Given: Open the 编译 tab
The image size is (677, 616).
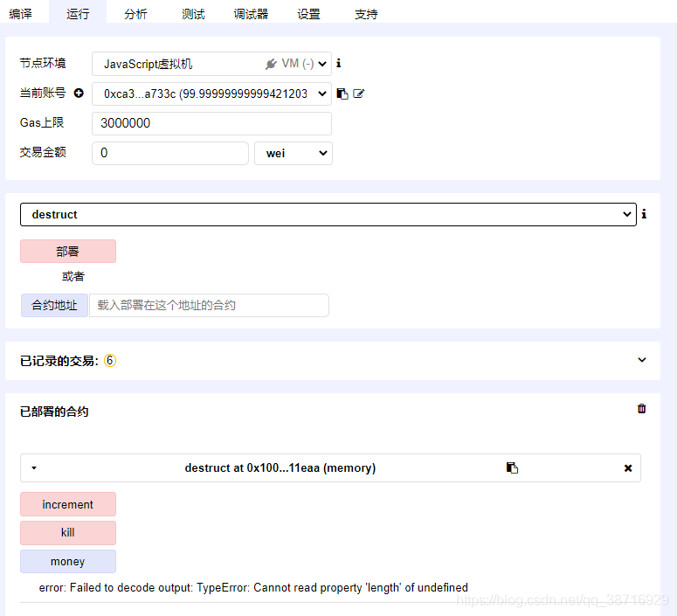Looking at the screenshot, I should click(x=20, y=14).
